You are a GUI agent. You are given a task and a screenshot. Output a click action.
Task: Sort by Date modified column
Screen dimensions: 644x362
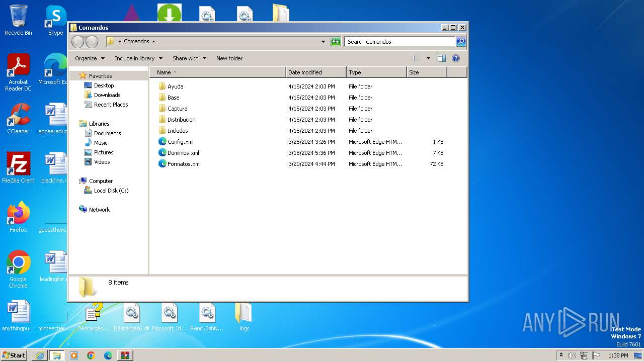click(x=316, y=72)
